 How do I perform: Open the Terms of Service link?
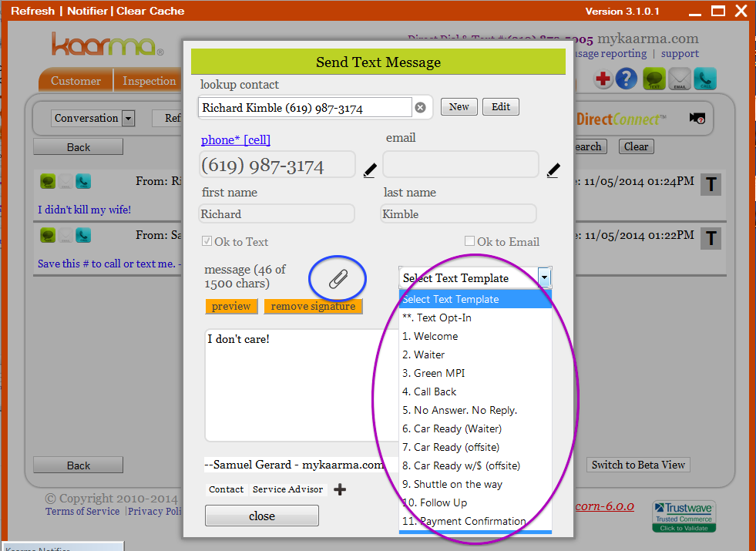point(82,512)
